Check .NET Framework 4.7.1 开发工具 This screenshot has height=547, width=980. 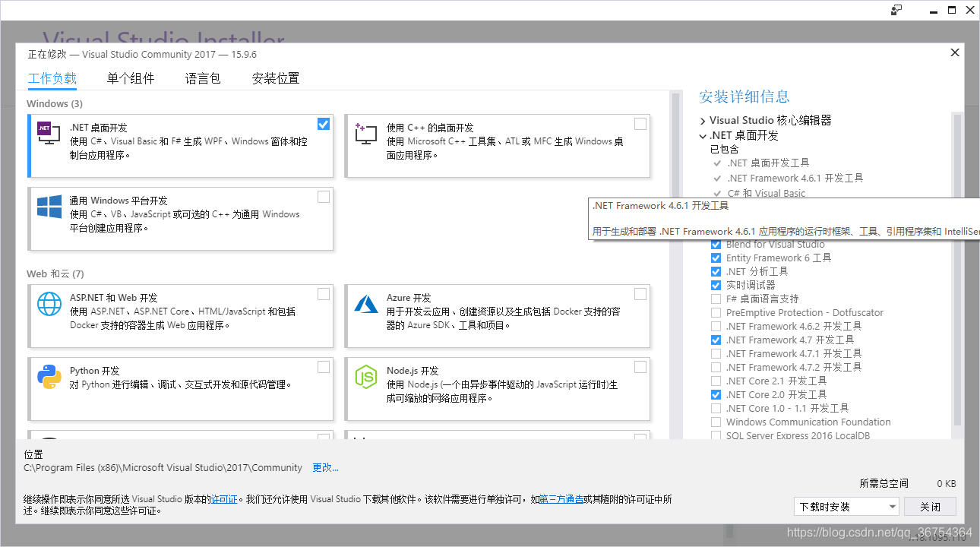716,353
